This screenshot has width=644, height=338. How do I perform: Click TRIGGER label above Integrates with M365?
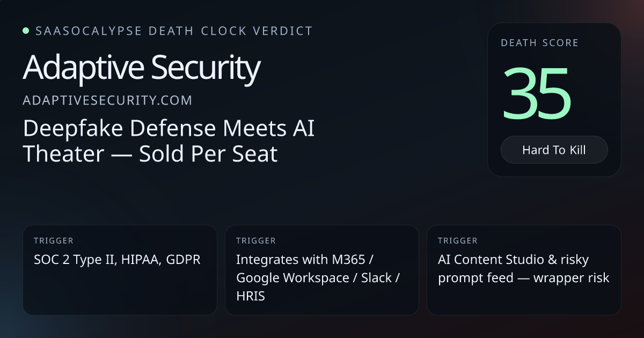(255, 241)
